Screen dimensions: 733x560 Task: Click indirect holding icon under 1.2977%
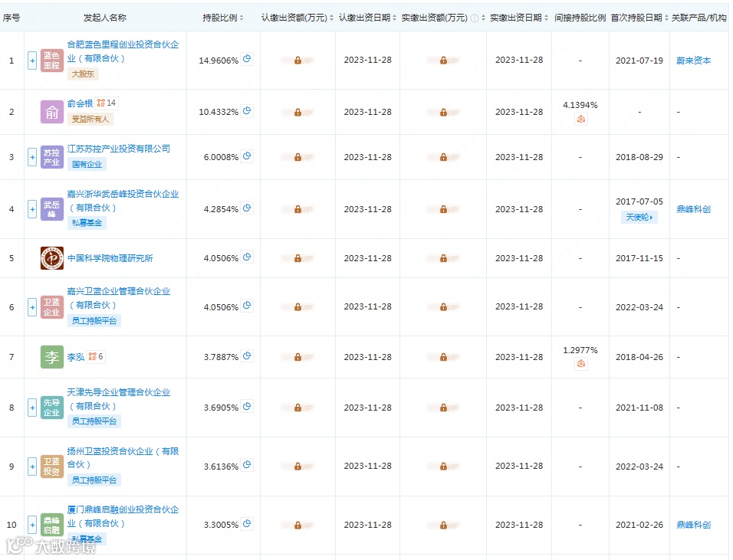pyautogui.click(x=580, y=363)
